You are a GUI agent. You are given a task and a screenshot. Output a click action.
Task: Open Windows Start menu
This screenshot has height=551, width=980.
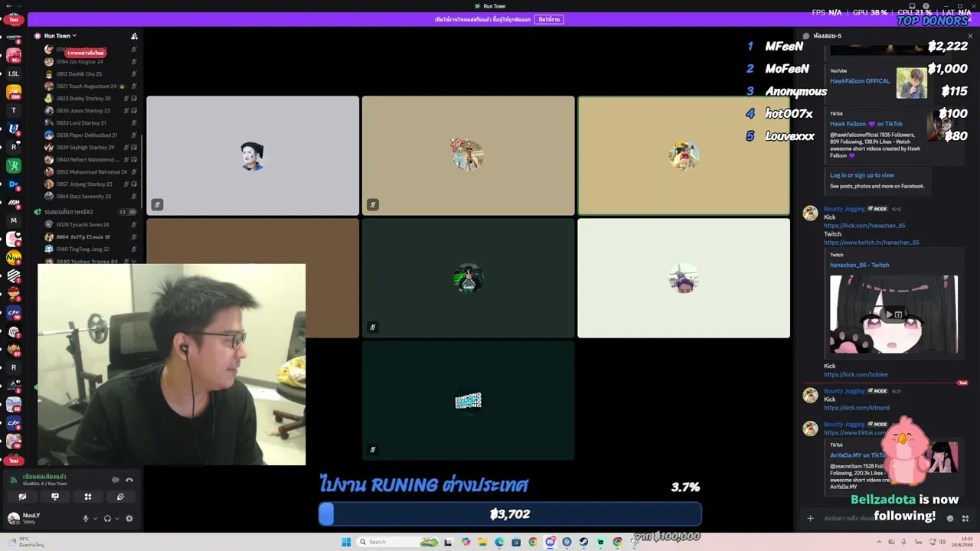pos(346,542)
